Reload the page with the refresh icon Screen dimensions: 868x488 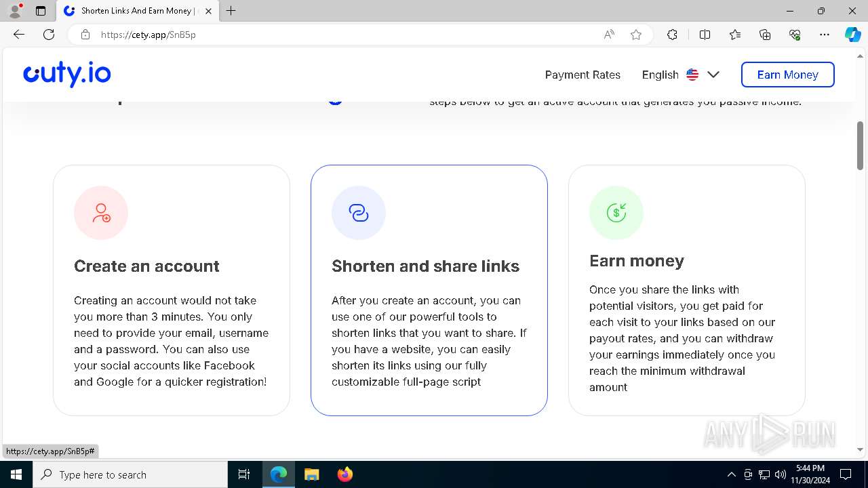[49, 35]
